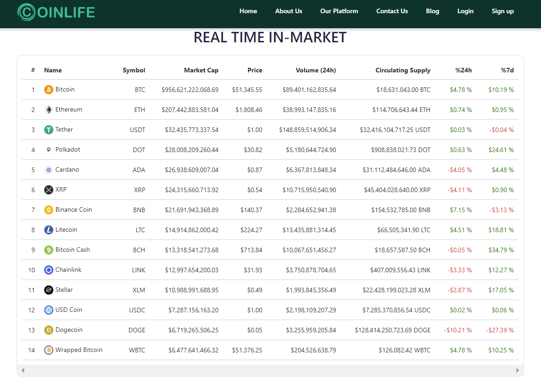Screen dimensions: 541x392
Task: Click the %24h column header
Action: click(464, 70)
